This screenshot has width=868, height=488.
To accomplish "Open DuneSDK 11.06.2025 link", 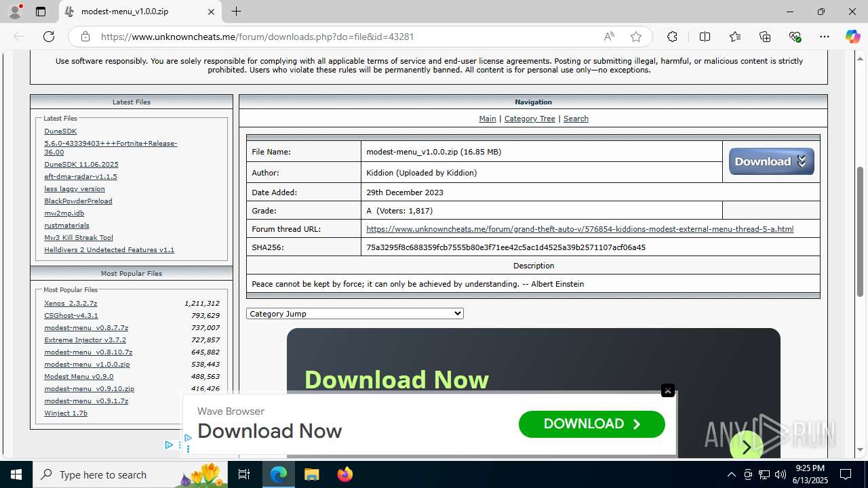I will coord(81,164).
